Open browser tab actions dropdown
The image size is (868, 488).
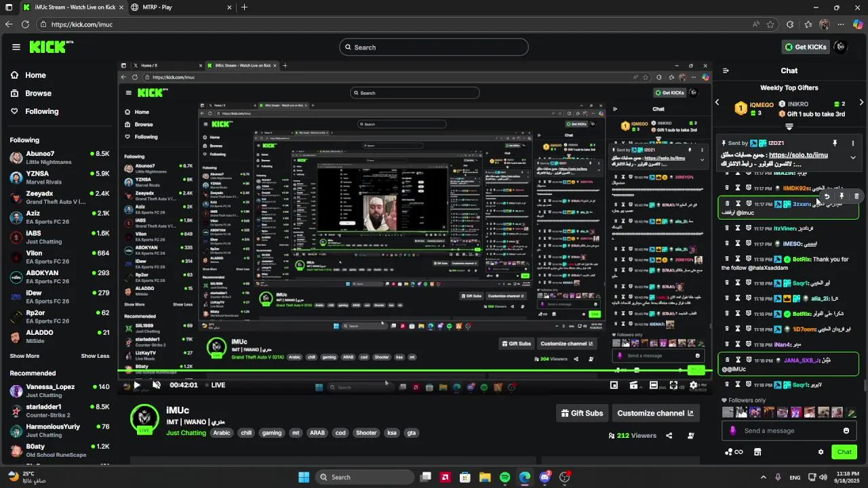7,7
